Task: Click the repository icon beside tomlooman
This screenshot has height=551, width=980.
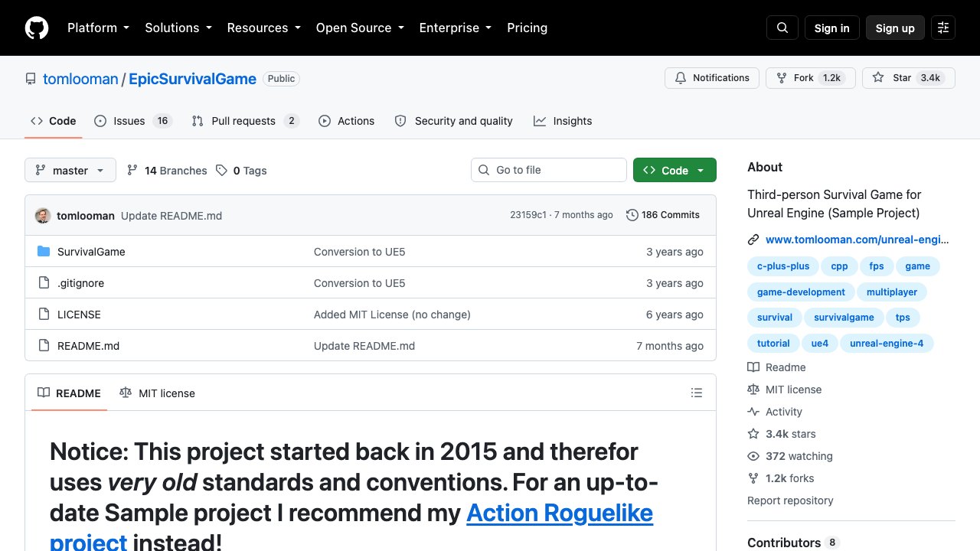Action: pyautogui.click(x=31, y=79)
